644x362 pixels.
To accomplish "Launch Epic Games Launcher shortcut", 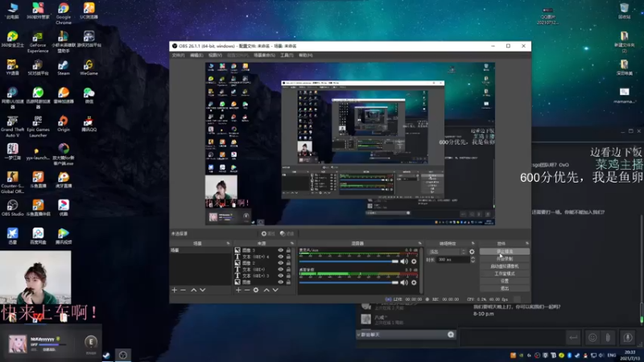I will tap(38, 126).
